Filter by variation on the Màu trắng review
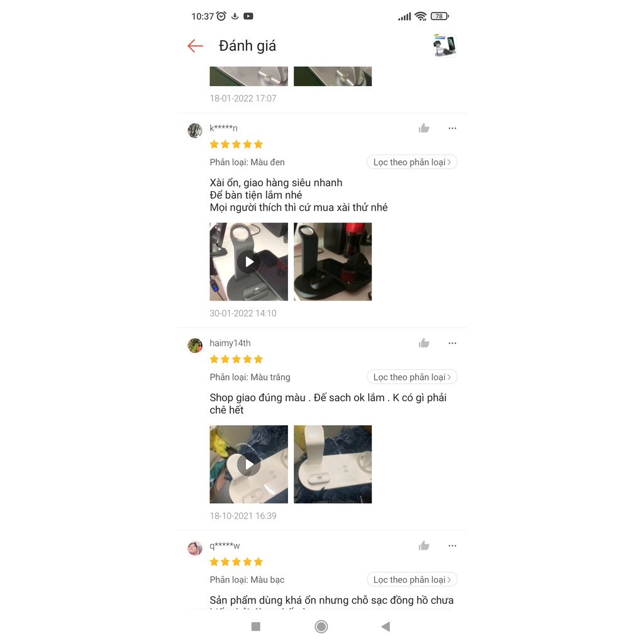 point(412,377)
